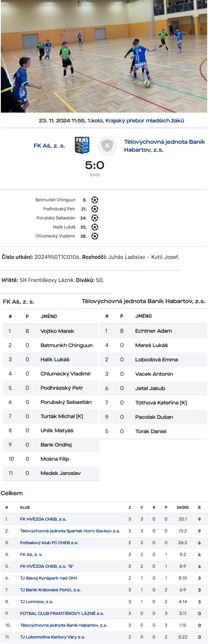Open TJ Slavoj Kynšperk nad Ohří entry
208x644 pixels.
(49, 578)
